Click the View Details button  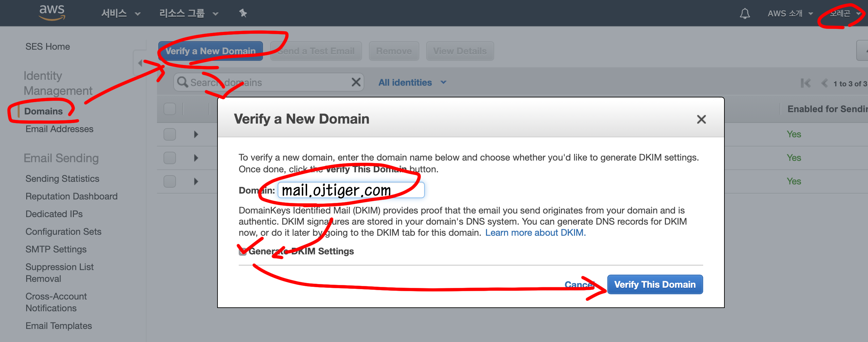point(460,51)
